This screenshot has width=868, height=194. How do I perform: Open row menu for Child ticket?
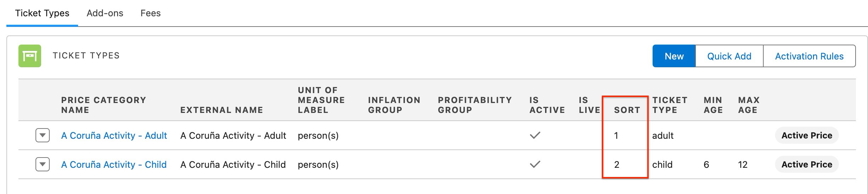tap(42, 164)
